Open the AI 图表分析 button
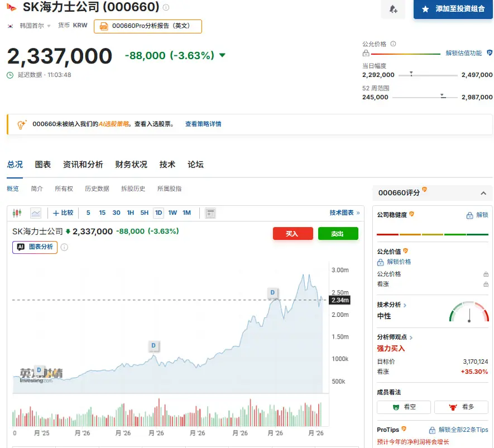The width and height of the screenshot is (494, 448). point(35,247)
